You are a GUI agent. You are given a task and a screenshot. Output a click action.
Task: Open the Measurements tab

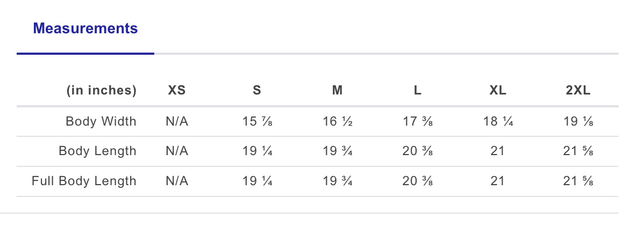85,28
